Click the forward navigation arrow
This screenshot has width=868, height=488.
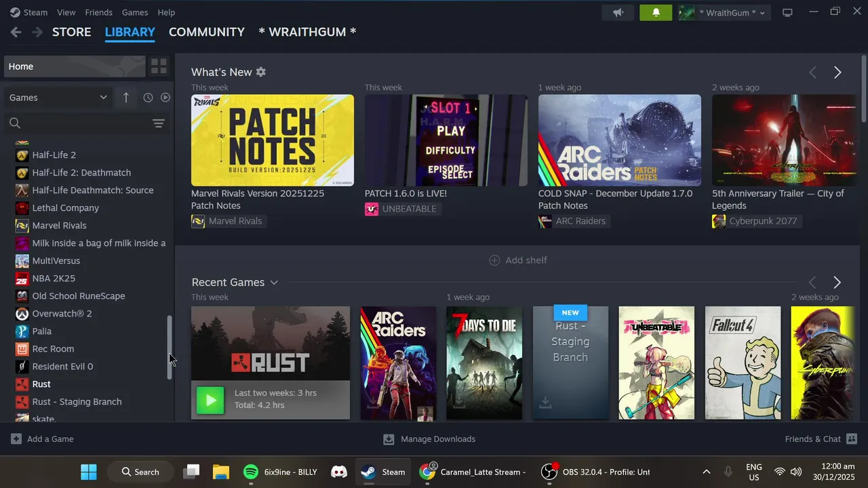37,32
